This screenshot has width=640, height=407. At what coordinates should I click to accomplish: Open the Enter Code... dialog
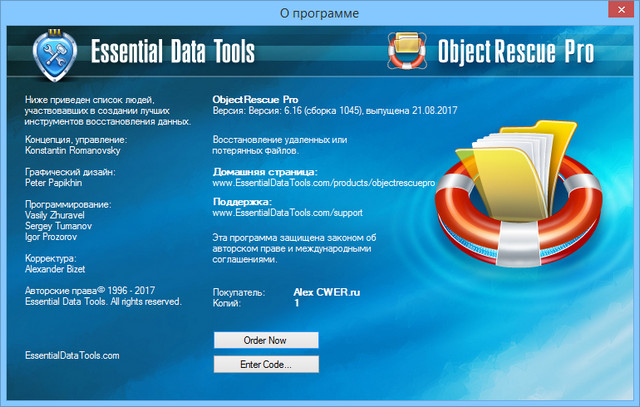tap(266, 365)
